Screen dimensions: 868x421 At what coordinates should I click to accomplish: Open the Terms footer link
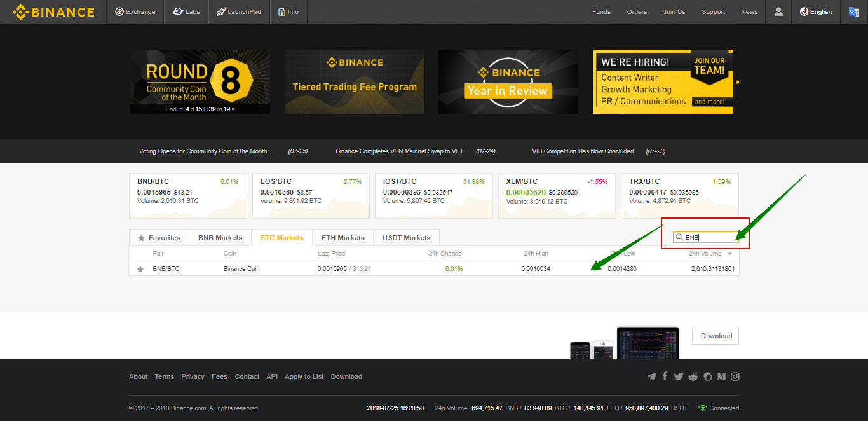click(165, 376)
